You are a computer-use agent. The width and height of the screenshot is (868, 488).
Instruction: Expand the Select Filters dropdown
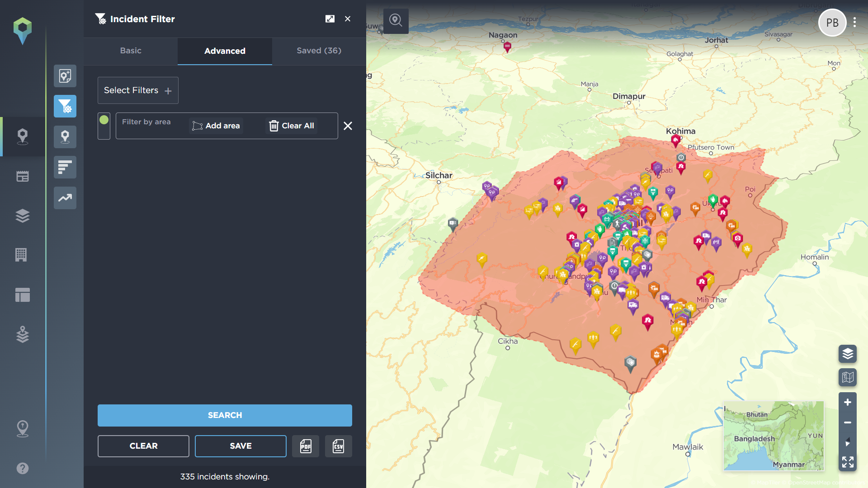coord(138,90)
